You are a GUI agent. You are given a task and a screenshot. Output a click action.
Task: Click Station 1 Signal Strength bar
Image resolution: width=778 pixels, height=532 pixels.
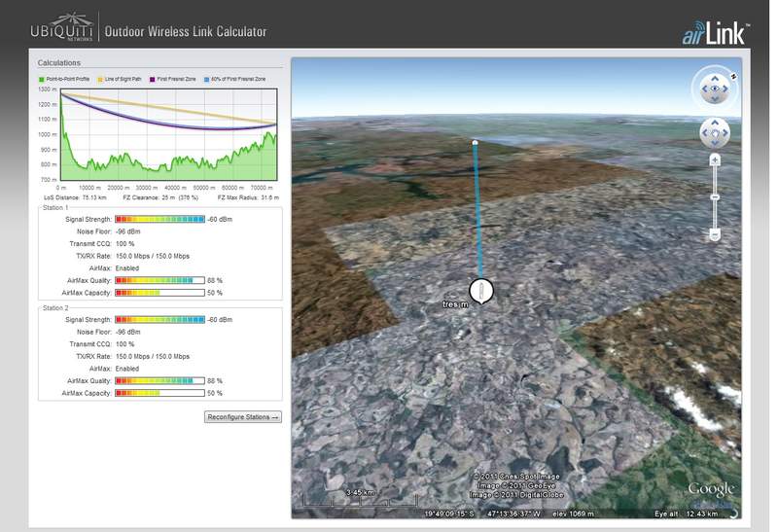(159, 219)
